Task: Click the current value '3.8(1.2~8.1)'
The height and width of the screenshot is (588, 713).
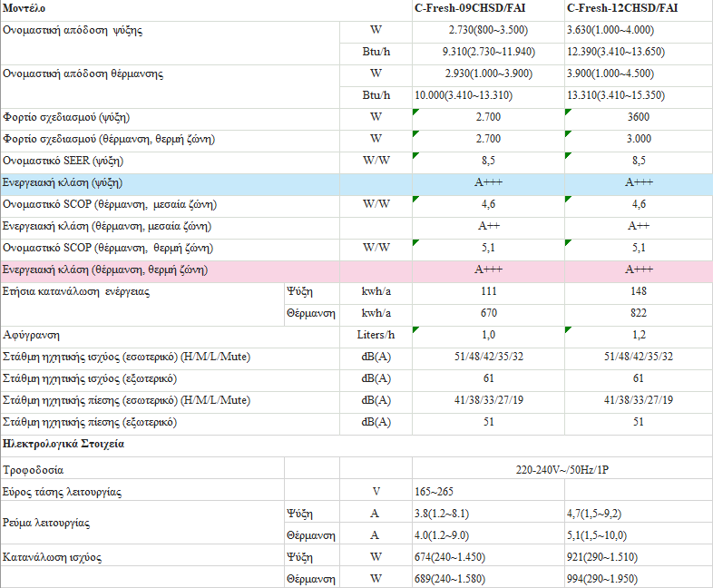Action: point(442,514)
